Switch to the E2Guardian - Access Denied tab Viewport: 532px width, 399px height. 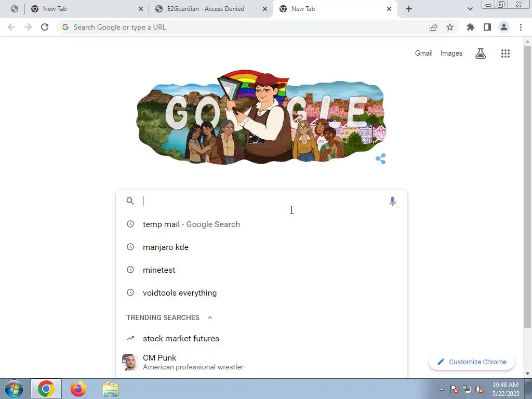point(211,9)
